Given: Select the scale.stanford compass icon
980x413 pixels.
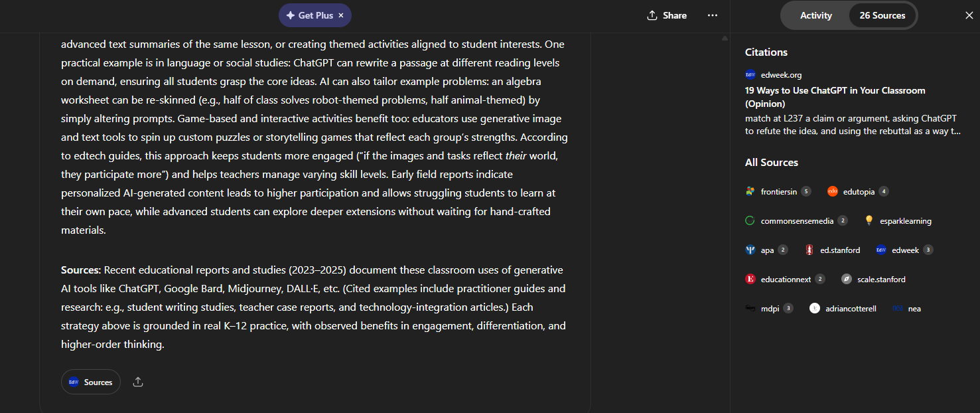Looking at the screenshot, I should [x=846, y=279].
